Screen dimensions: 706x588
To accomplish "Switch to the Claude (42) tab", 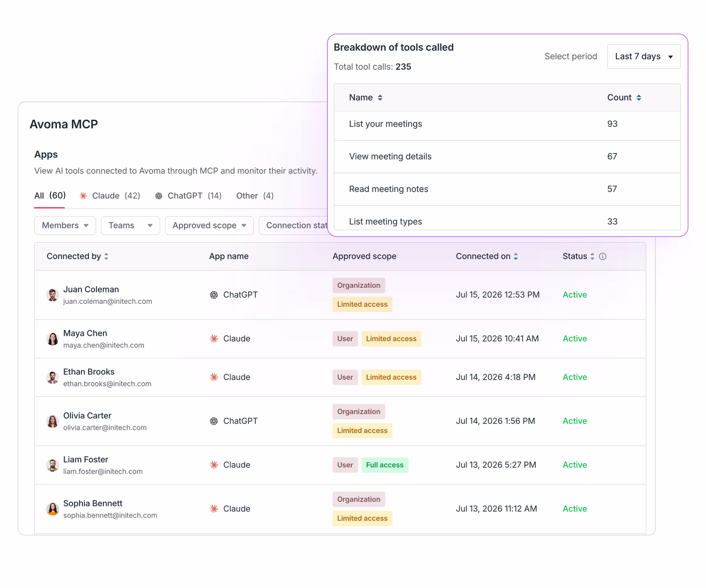I will coord(110,196).
